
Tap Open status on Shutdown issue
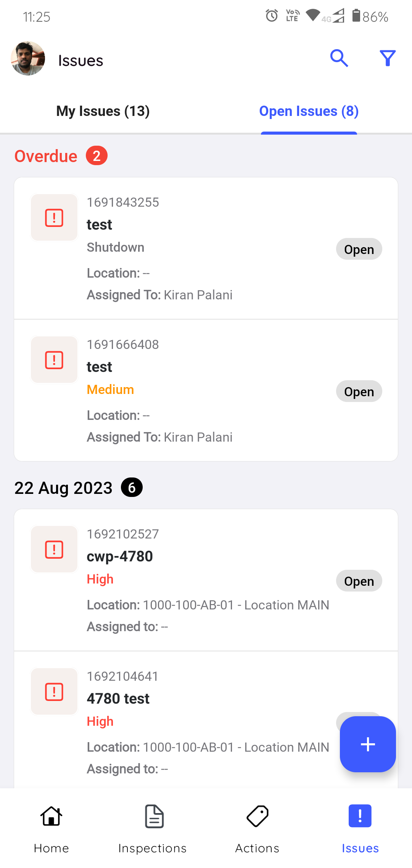359,249
